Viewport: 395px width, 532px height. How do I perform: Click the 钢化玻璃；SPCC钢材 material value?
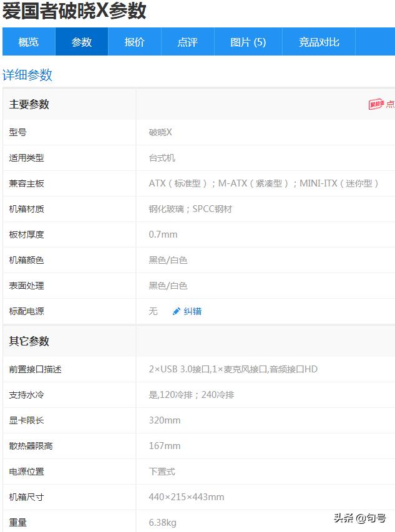[190, 209]
